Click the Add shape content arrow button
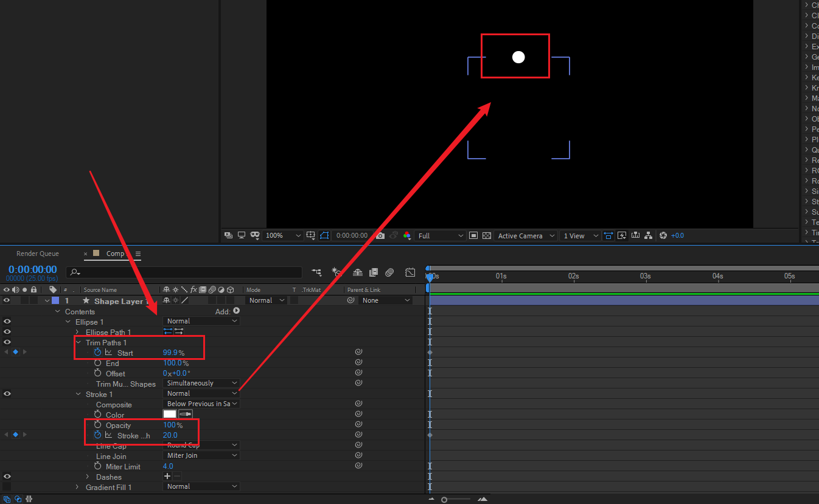The image size is (819, 504). [237, 311]
